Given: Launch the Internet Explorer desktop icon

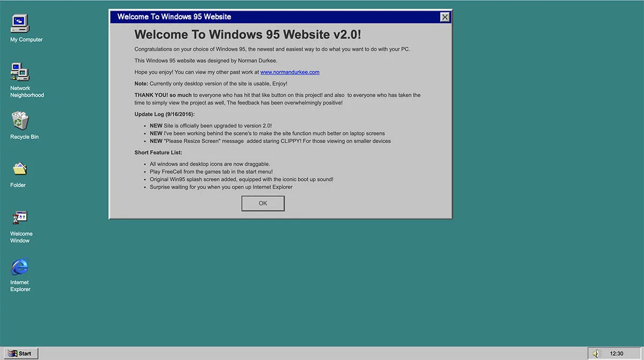Looking at the screenshot, I should click(x=20, y=266).
